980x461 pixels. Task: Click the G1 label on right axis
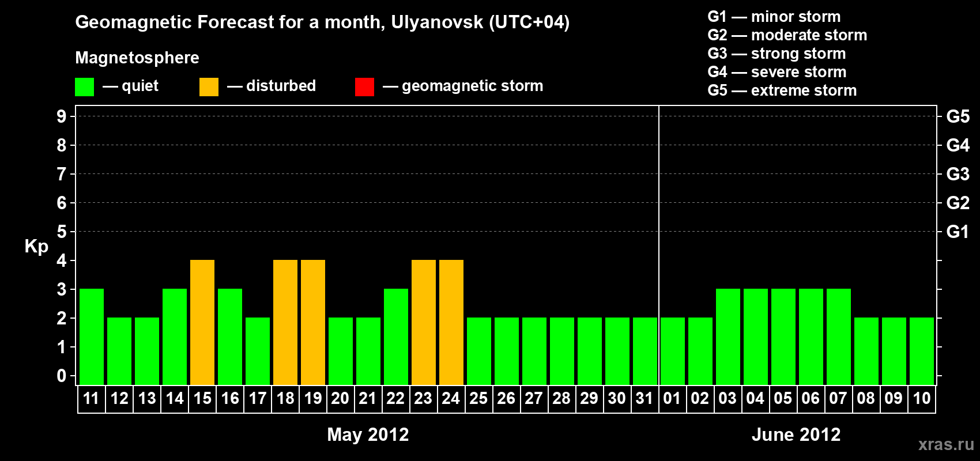[958, 232]
